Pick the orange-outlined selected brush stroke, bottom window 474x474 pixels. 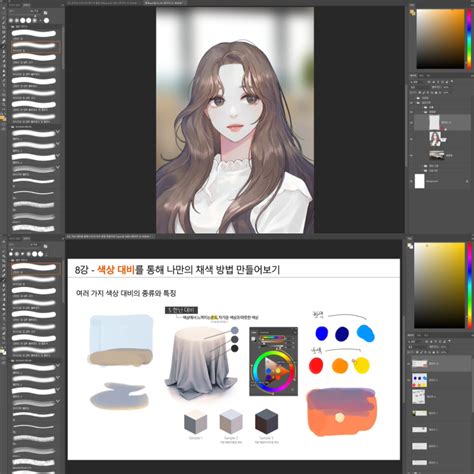pos(36,269)
